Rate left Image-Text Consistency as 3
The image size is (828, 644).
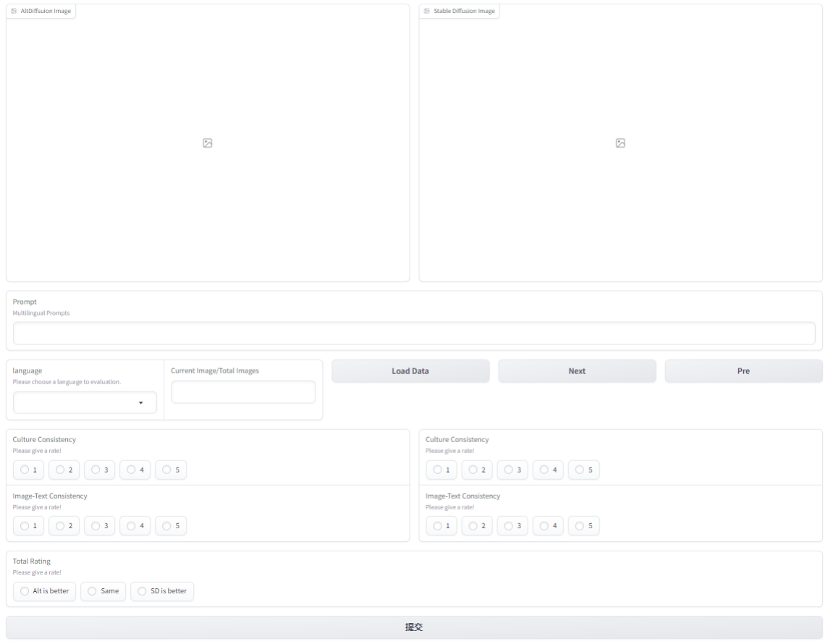[x=99, y=526]
